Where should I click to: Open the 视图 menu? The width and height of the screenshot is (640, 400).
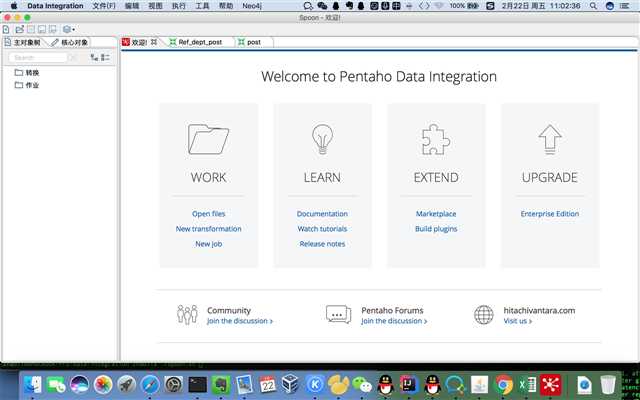(155, 6)
